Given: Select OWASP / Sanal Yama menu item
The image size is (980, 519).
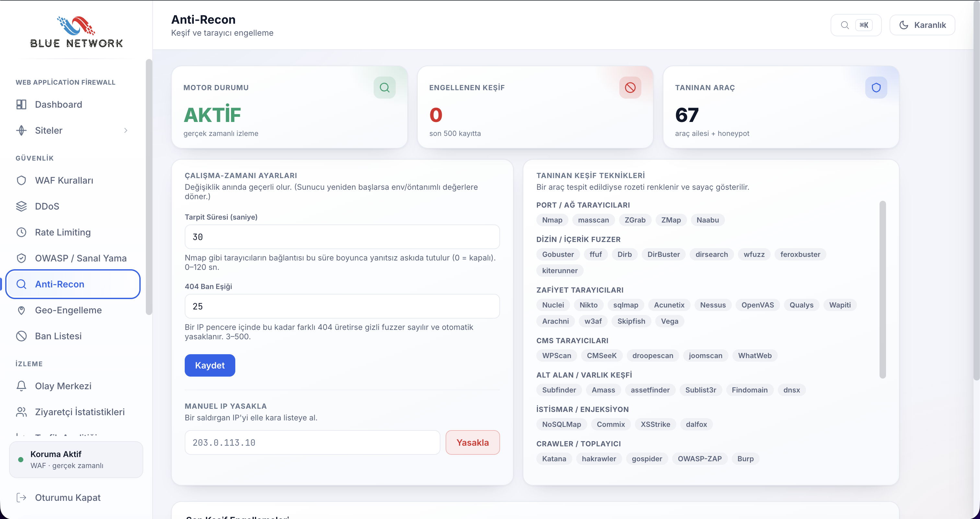Looking at the screenshot, I should [72, 258].
